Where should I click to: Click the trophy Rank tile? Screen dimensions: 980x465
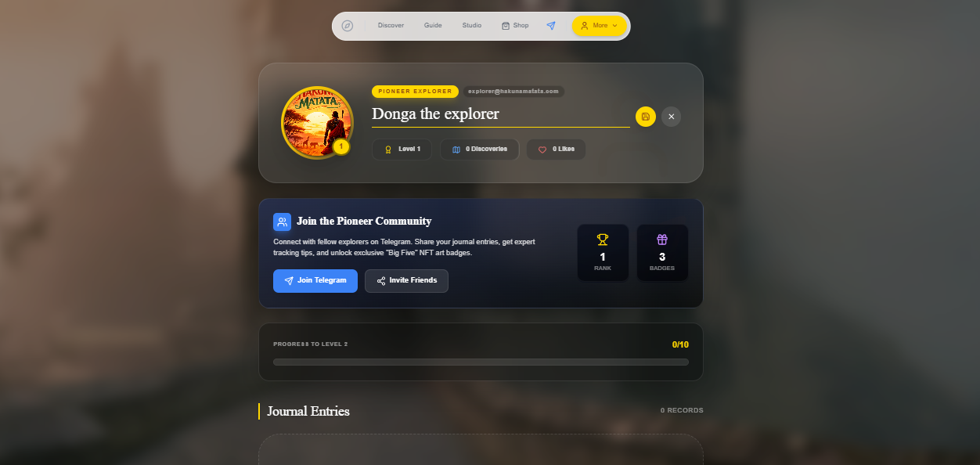coord(603,253)
